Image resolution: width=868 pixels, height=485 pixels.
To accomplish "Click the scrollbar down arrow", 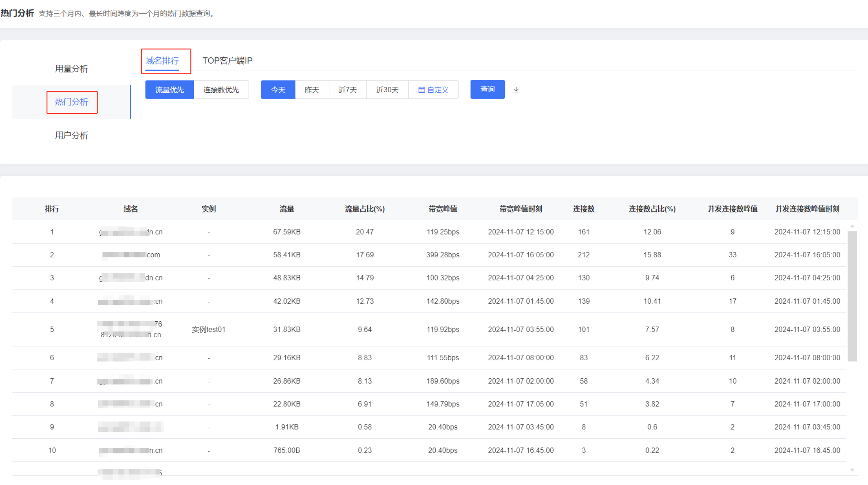I will pyautogui.click(x=852, y=470).
